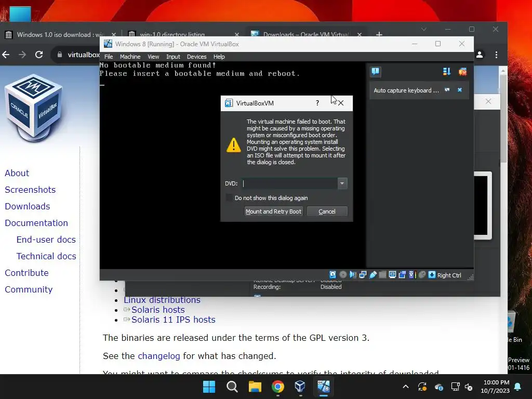The width and height of the screenshot is (532, 399).
Task: Click the Downloads sidebar link
Action: coord(28,206)
